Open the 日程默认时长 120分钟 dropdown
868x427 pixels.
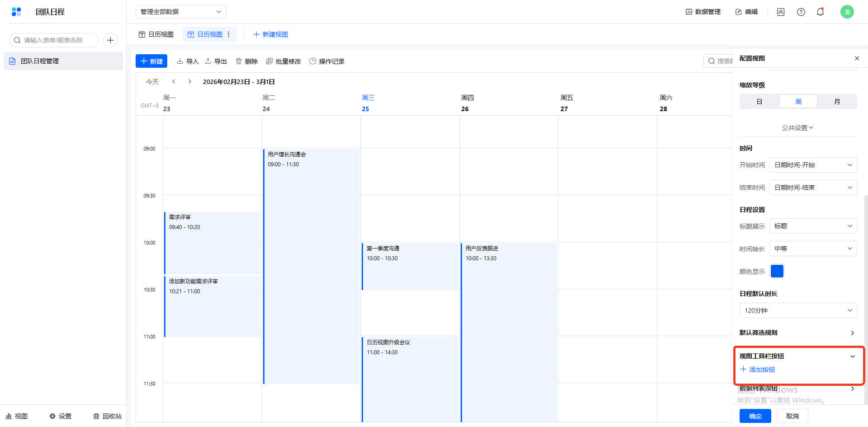point(798,310)
